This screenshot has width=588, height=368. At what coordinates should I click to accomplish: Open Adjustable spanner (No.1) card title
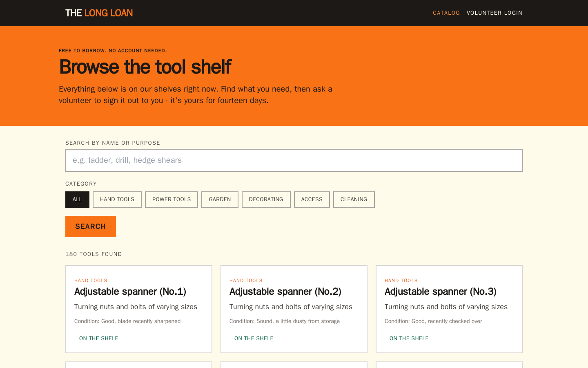[130, 292]
